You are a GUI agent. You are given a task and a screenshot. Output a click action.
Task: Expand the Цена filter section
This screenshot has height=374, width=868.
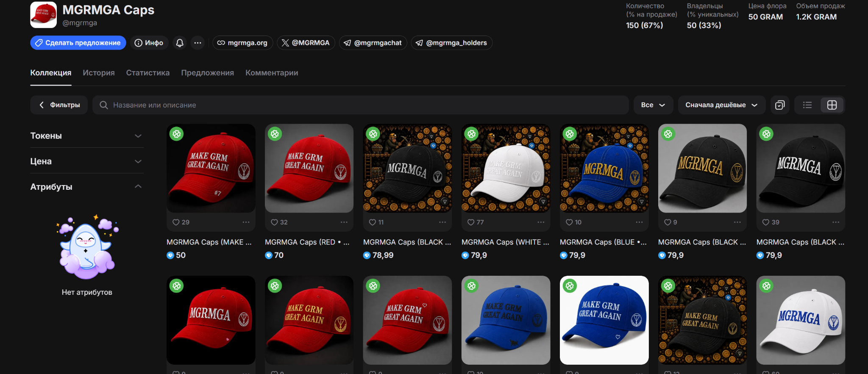coord(87,161)
